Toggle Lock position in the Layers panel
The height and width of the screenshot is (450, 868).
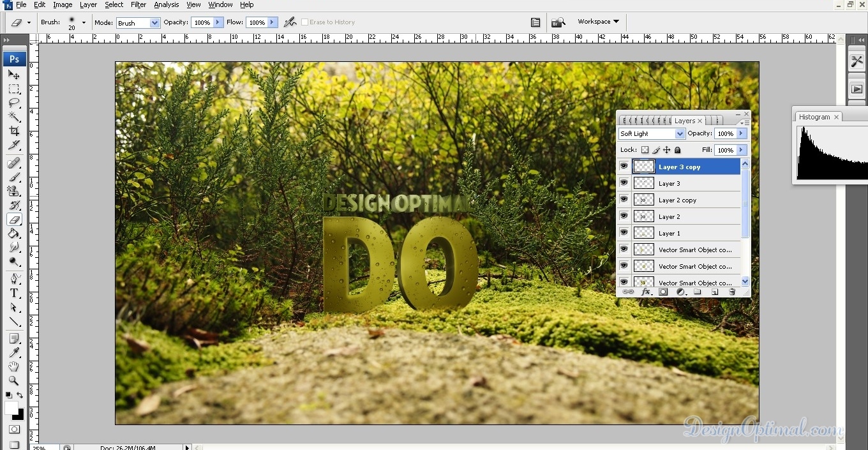click(x=667, y=150)
